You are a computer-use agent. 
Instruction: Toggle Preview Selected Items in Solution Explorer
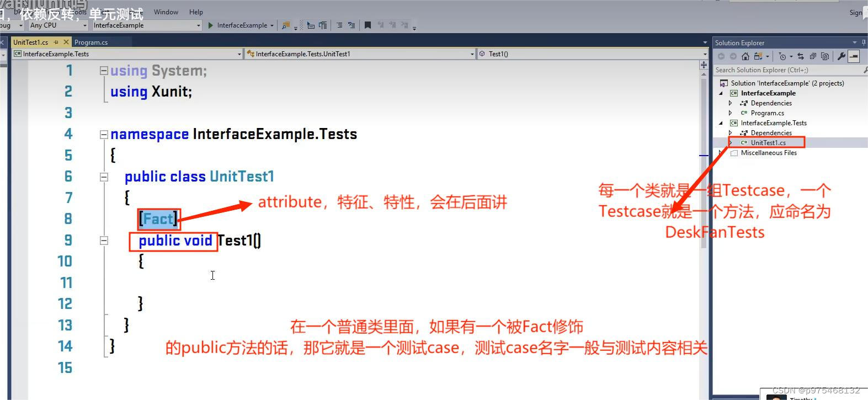click(854, 56)
